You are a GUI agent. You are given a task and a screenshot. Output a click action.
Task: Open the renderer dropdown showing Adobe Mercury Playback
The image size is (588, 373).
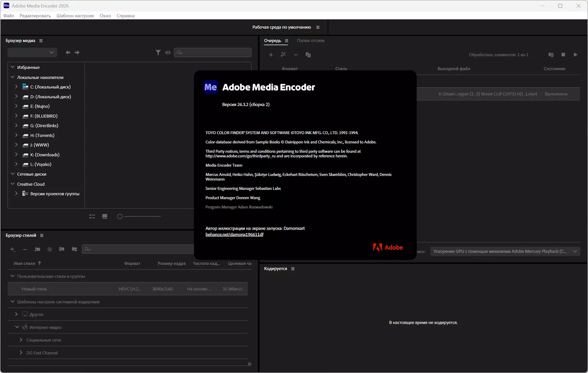click(505, 251)
